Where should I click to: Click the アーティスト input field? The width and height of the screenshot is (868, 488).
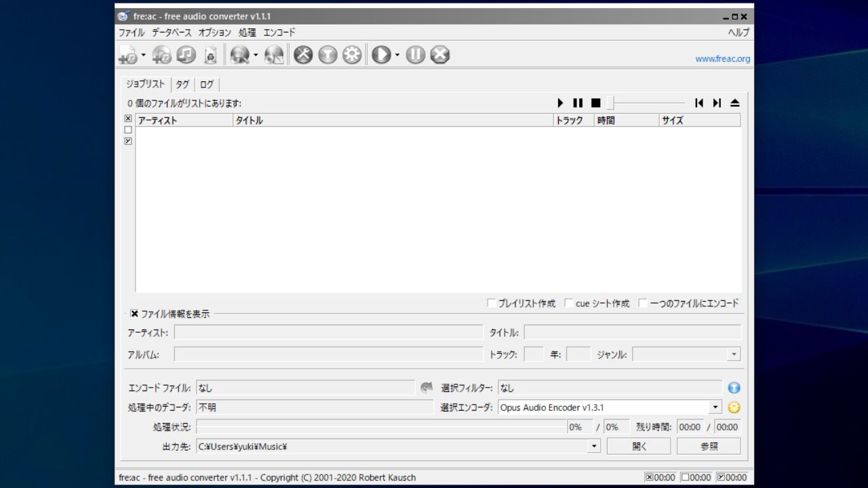[x=328, y=333]
